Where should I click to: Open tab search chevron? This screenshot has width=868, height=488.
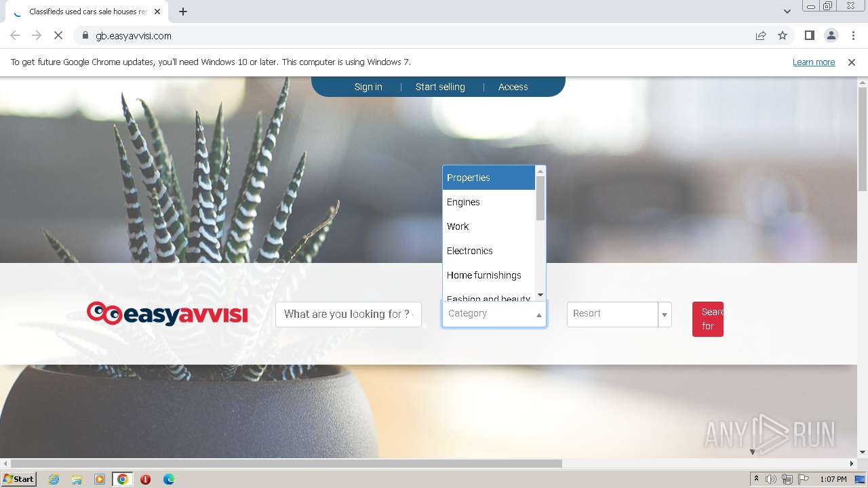[787, 12]
